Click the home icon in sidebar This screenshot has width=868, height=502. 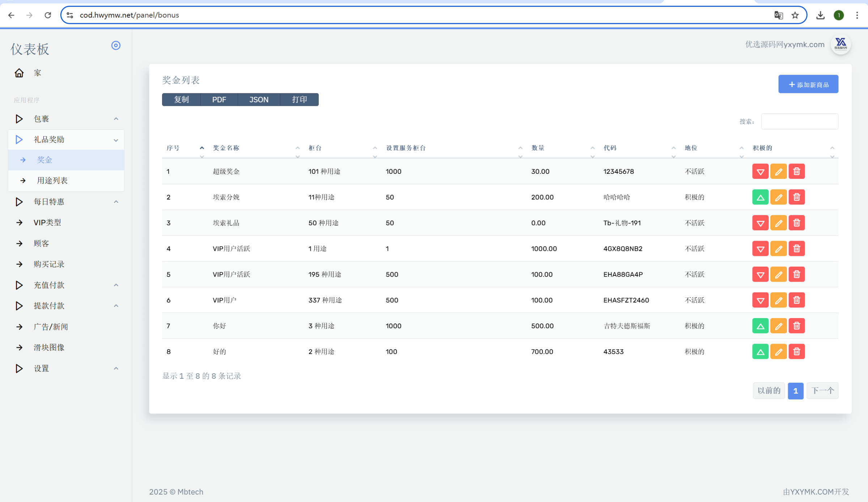[x=19, y=73]
